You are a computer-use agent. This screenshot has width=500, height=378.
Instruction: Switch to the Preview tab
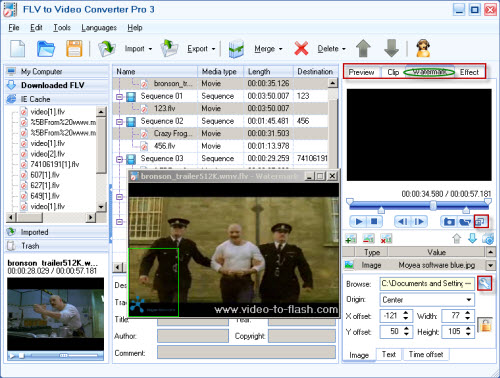click(361, 72)
